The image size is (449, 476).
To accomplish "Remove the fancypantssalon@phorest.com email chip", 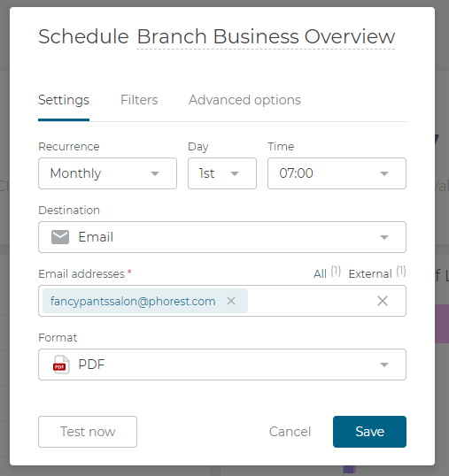I will [x=231, y=301].
